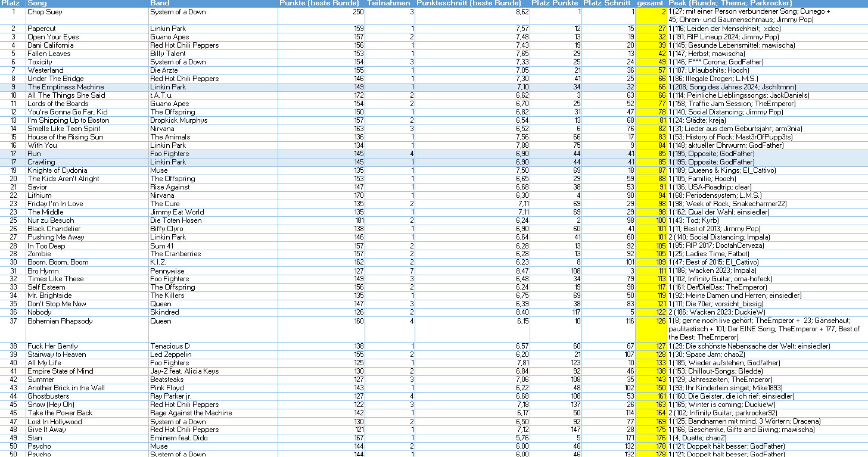Screen dimensions: 868x457
Task: Click the 'Open Your Eyes' cell
Action: (87, 37)
